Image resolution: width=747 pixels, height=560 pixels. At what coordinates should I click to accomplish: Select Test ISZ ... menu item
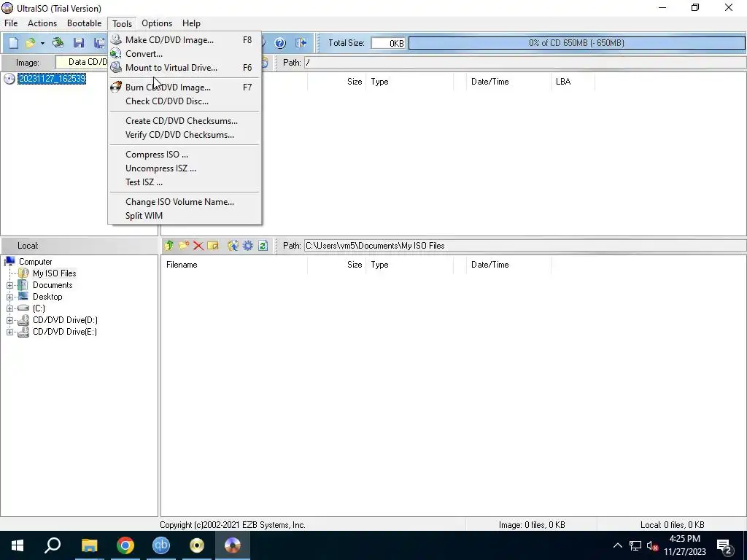185,182
